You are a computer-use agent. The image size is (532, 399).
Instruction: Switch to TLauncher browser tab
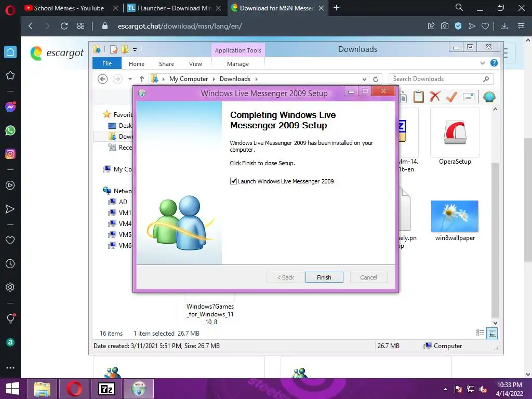click(x=175, y=8)
